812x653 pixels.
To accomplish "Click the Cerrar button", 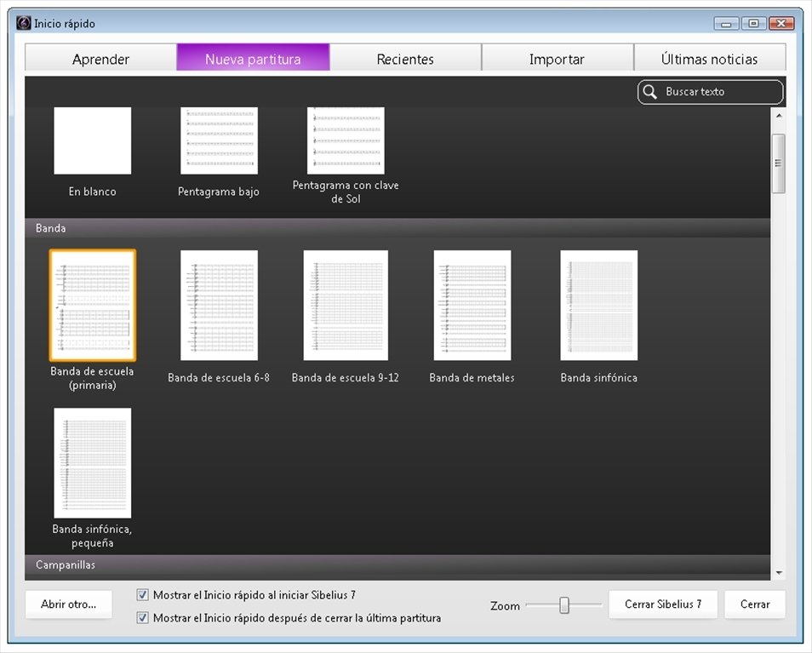I will point(755,604).
